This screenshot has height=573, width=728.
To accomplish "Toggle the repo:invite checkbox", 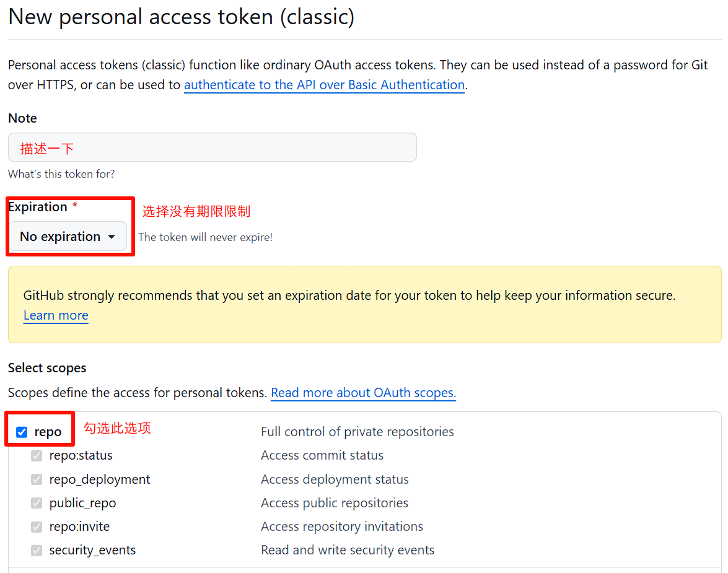I will click(x=37, y=527).
